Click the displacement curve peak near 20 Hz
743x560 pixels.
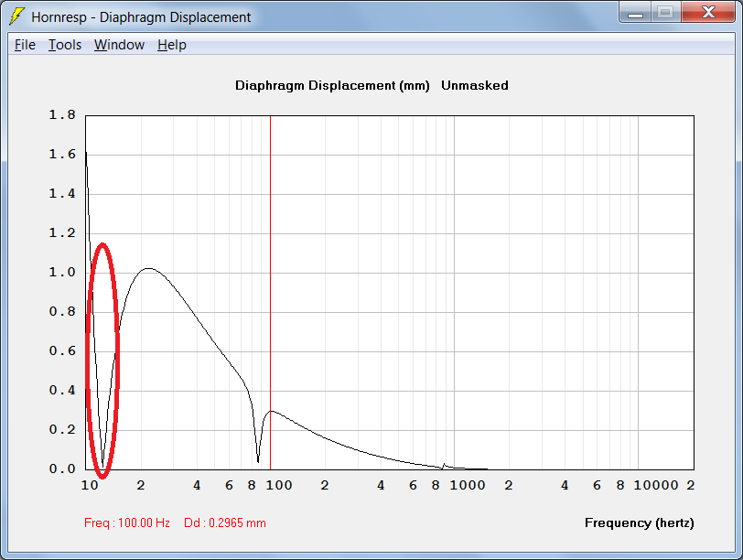coord(149,269)
